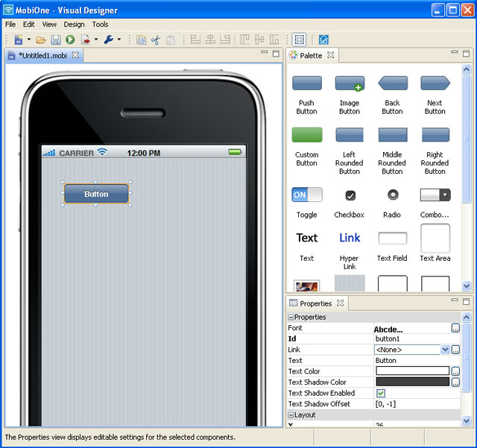The height and width of the screenshot is (448, 477).
Task: Select the Text palette item
Action: tap(306, 246)
